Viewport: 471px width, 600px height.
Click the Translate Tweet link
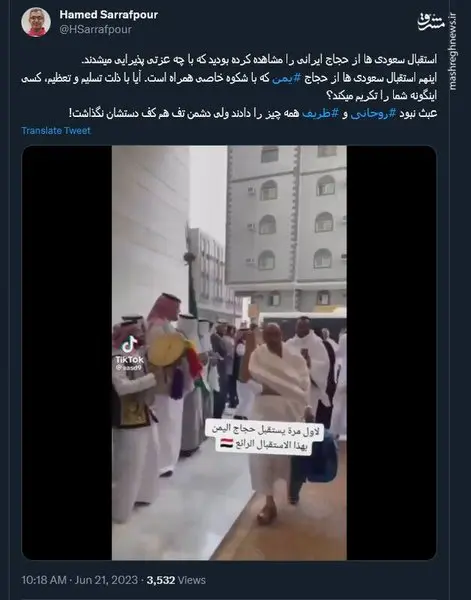pos(56,130)
